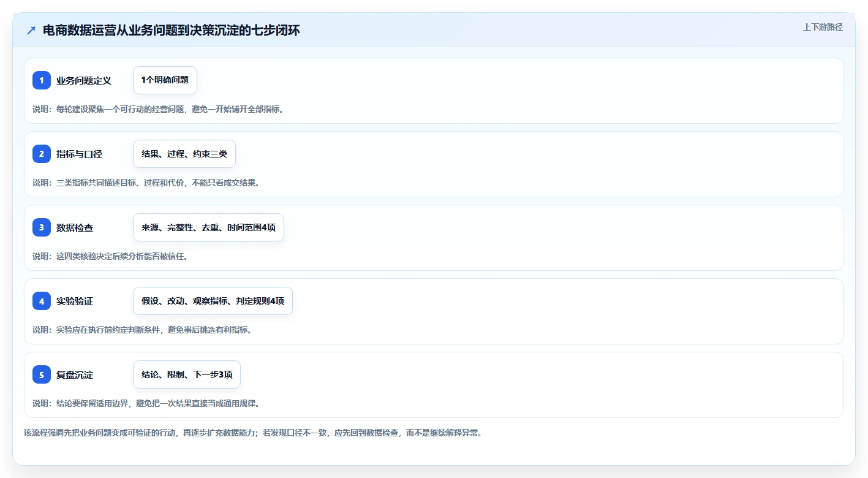Click the description starting 每轮建设聚焦一个可行动
The image size is (868, 478).
(x=159, y=109)
